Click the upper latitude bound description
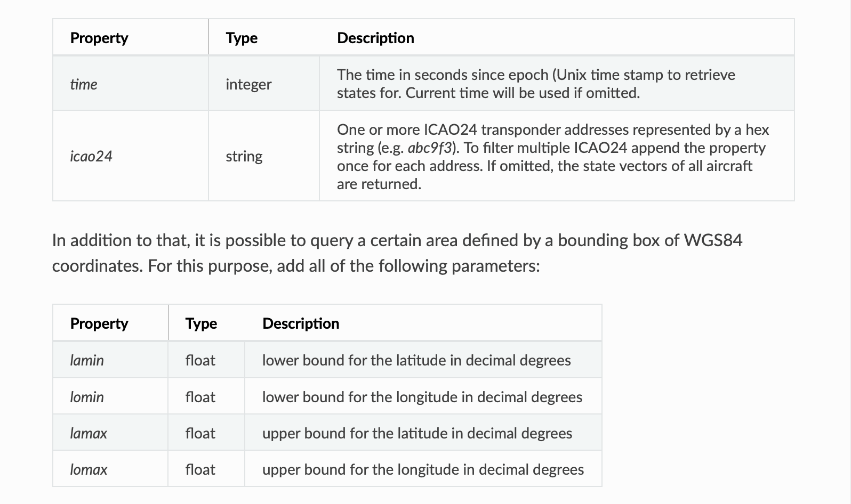The image size is (851, 504). [417, 433]
